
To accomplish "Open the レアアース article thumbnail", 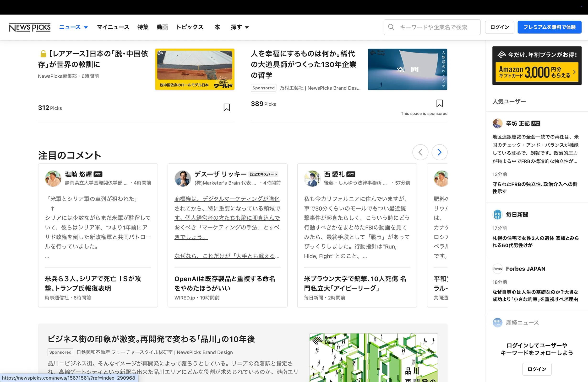I will click(x=195, y=69).
